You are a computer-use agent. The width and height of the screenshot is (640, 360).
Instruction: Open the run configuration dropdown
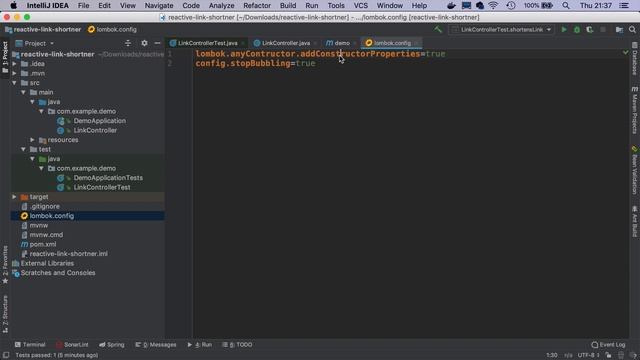pos(502,29)
